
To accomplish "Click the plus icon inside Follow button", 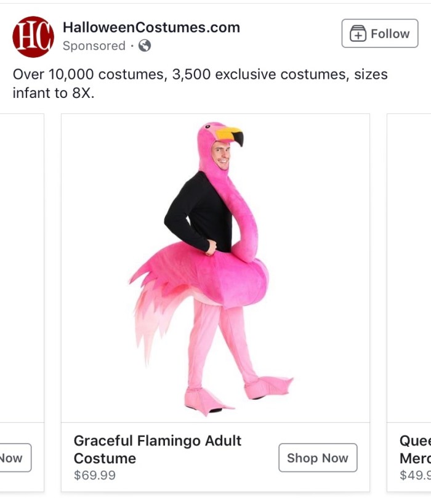I will pyautogui.click(x=358, y=34).
